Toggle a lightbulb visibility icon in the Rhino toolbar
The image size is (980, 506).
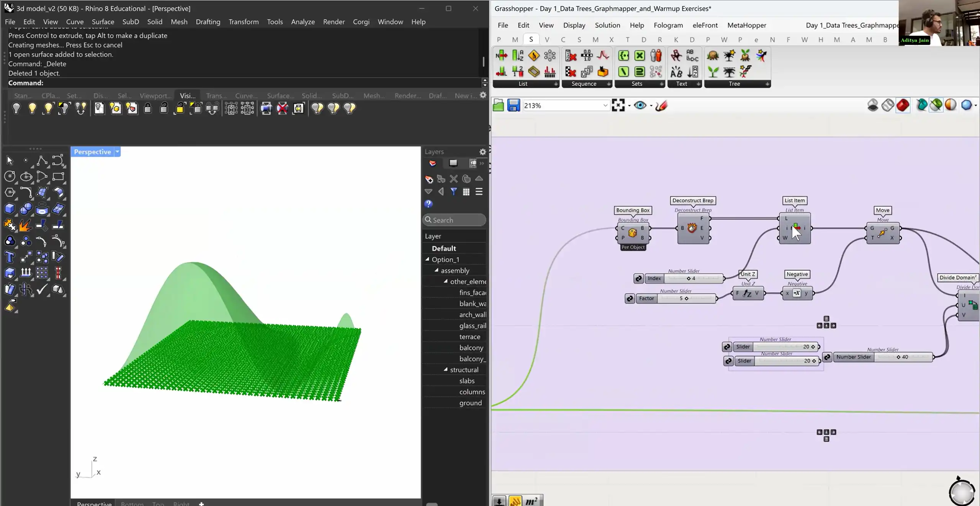click(x=16, y=108)
